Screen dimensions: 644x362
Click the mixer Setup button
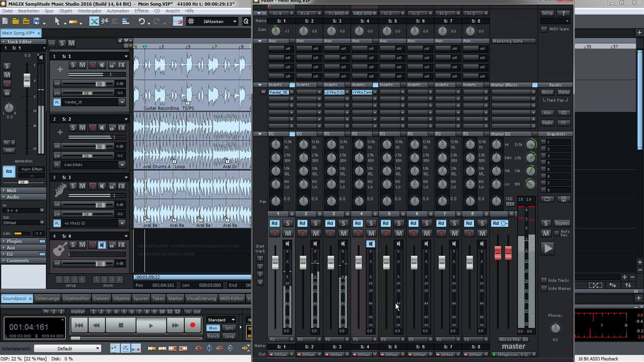point(547,13)
